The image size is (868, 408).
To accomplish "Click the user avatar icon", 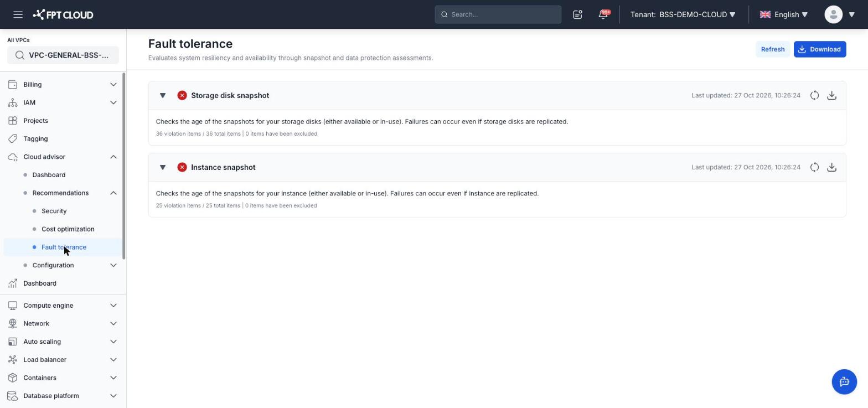I will 833,14.
